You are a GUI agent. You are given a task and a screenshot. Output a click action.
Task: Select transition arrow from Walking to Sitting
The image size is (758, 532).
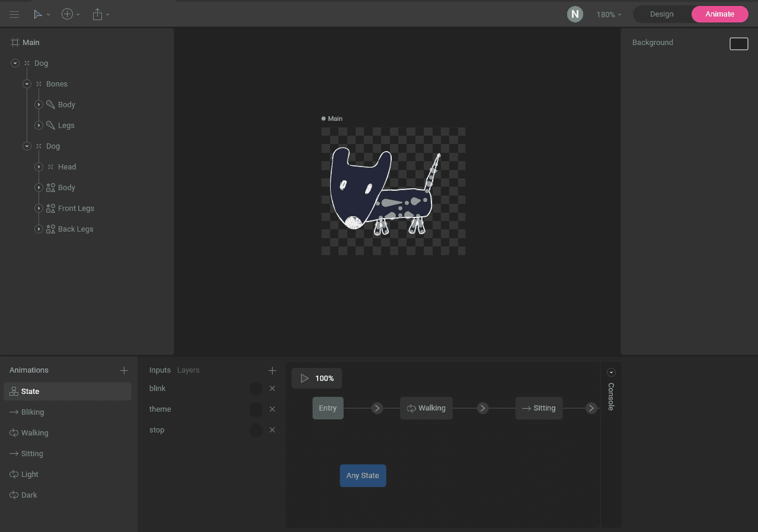coord(482,408)
